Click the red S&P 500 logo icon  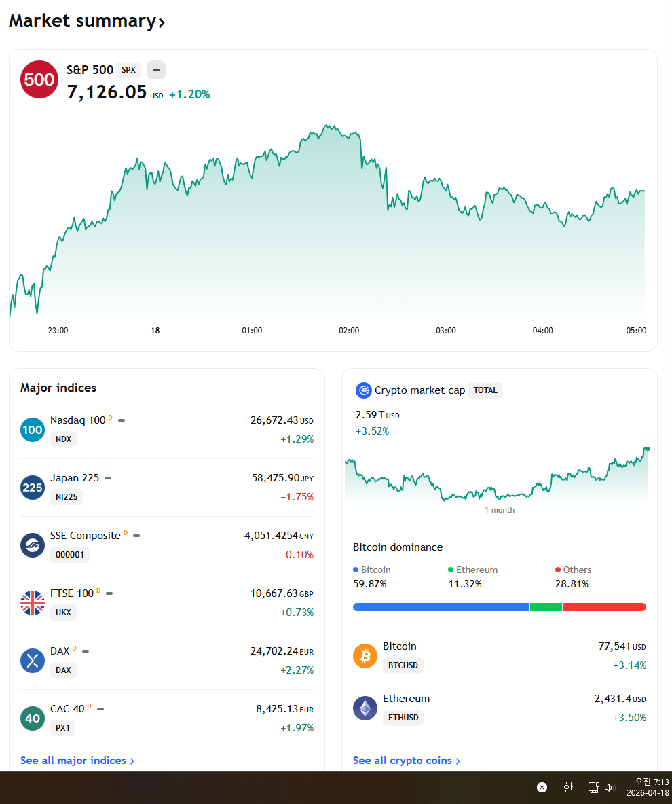pos(39,79)
